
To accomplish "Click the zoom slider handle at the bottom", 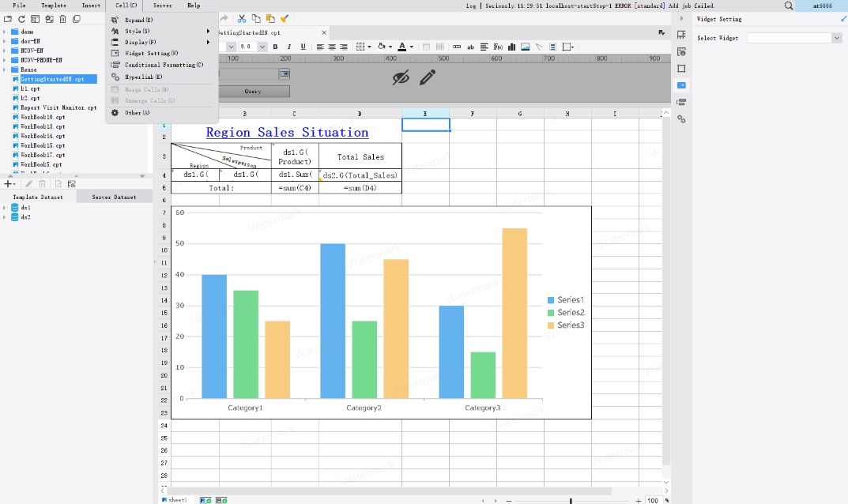I will [571, 501].
